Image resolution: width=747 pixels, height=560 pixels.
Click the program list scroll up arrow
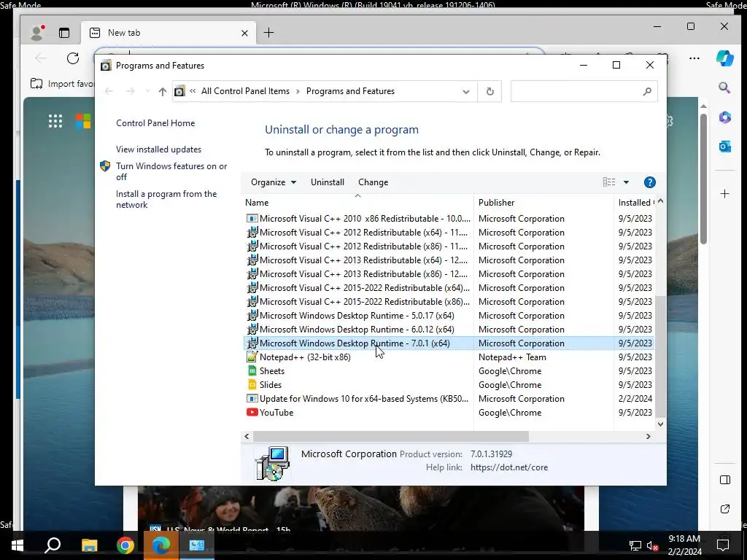click(660, 201)
